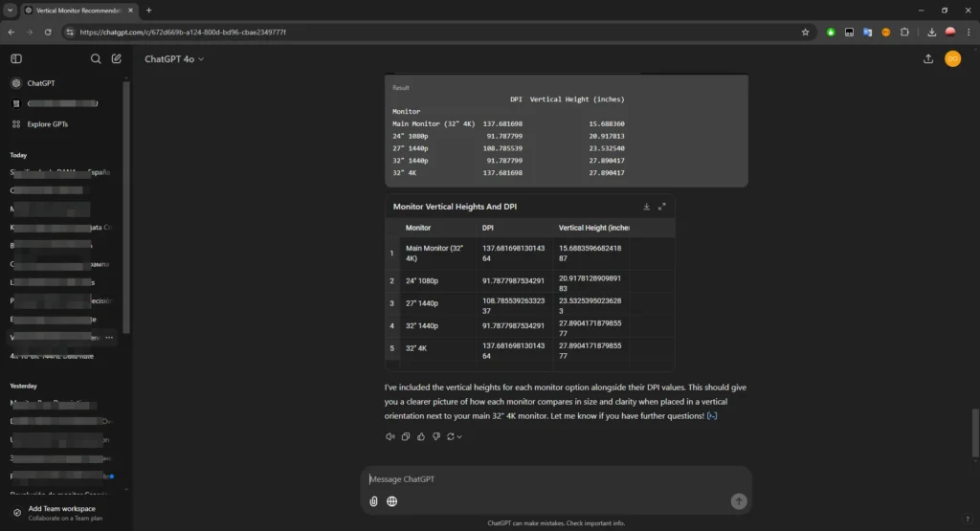Click Add Team workspace
This screenshot has height=531, width=980.
click(62, 513)
